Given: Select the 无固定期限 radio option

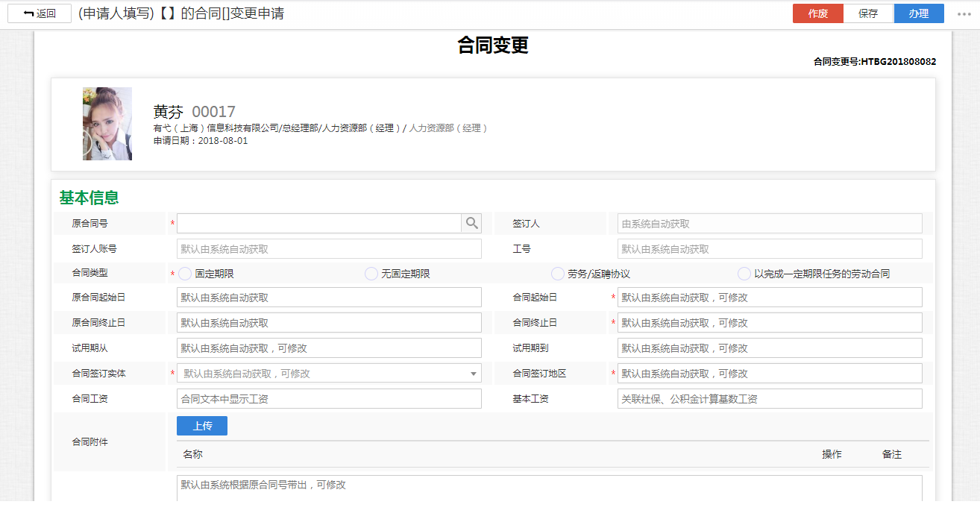Looking at the screenshot, I should tap(371, 274).
